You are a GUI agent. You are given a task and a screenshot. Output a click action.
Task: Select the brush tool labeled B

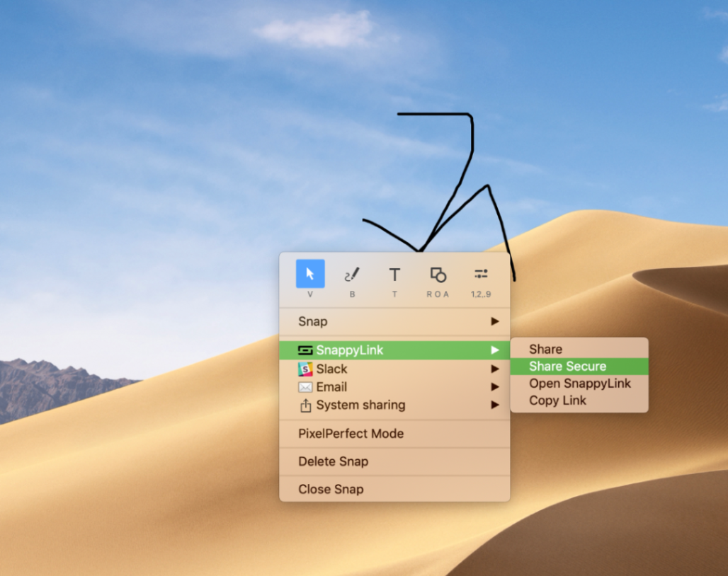coord(352,274)
